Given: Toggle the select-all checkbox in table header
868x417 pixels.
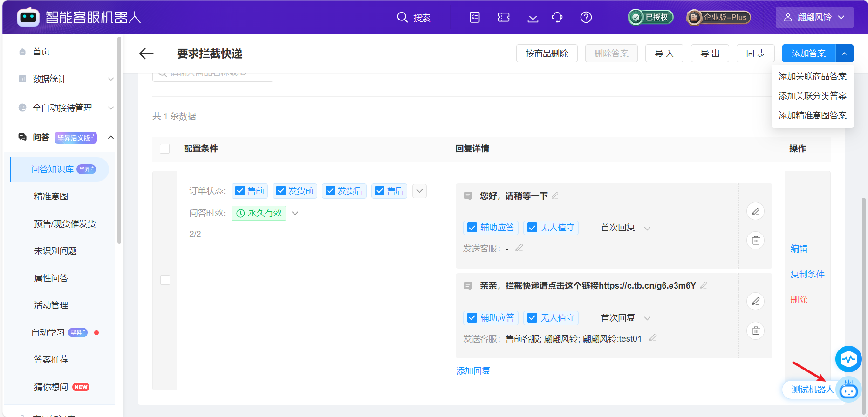Looking at the screenshot, I should point(164,148).
